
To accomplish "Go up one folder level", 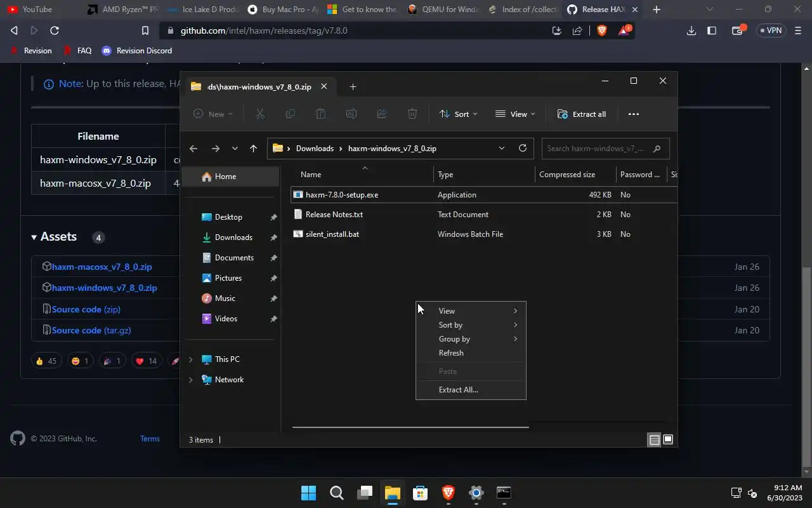I will click(253, 148).
